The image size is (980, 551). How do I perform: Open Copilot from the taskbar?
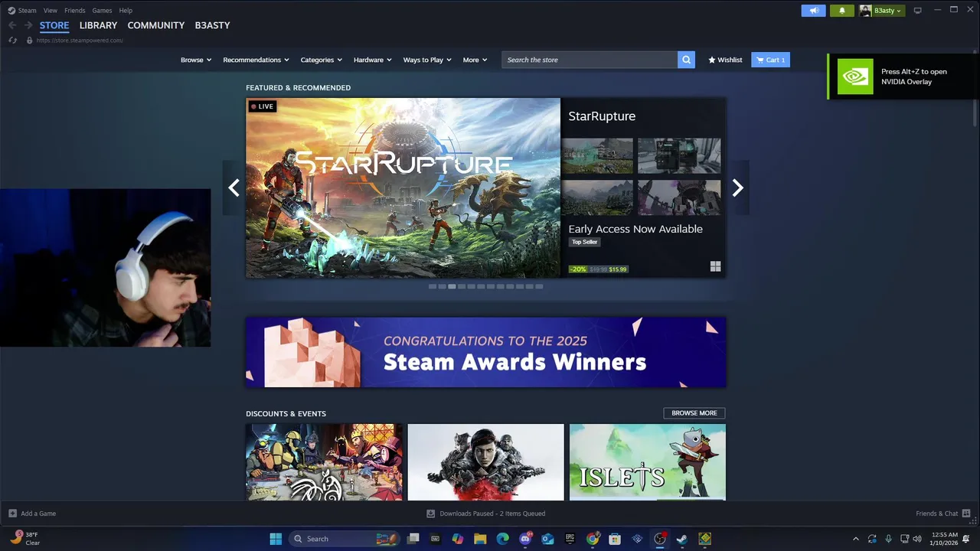(x=458, y=539)
